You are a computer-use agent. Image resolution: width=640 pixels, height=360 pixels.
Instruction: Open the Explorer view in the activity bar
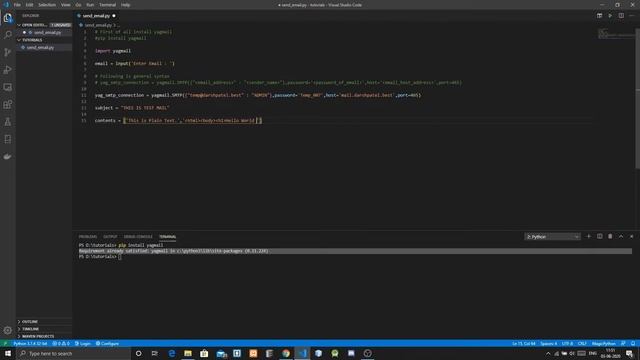point(8,18)
